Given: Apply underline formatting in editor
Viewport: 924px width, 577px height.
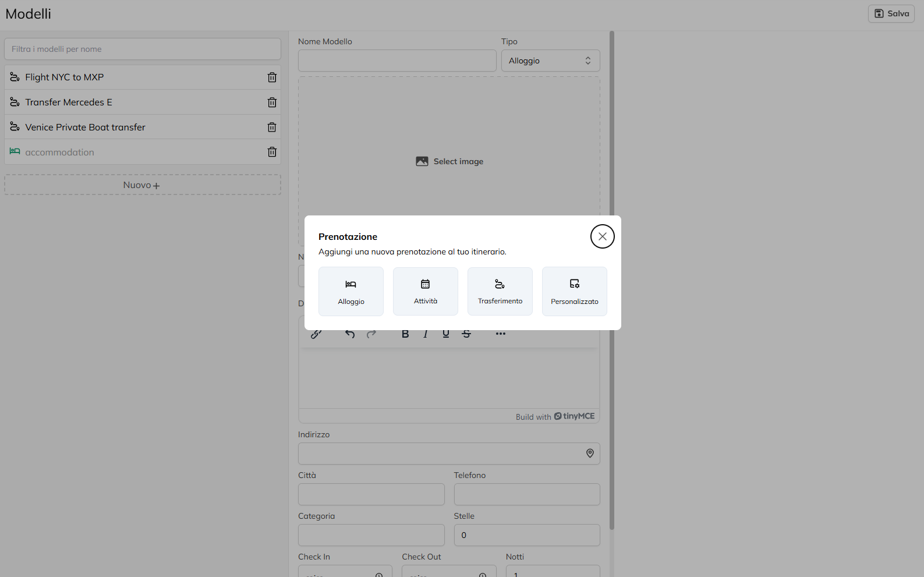Looking at the screenshot, I should click(x=446, y=334).
